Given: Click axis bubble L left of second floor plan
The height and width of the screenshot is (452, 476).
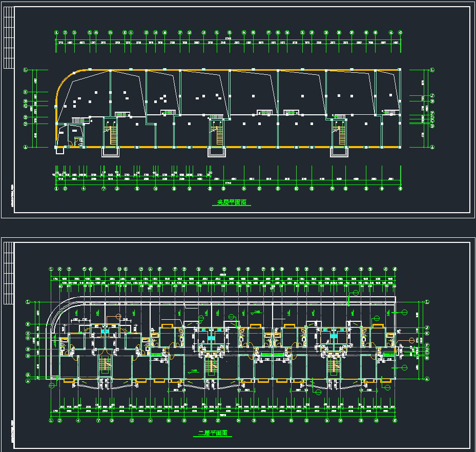Looking at the screenshot, I should [28, 302].
